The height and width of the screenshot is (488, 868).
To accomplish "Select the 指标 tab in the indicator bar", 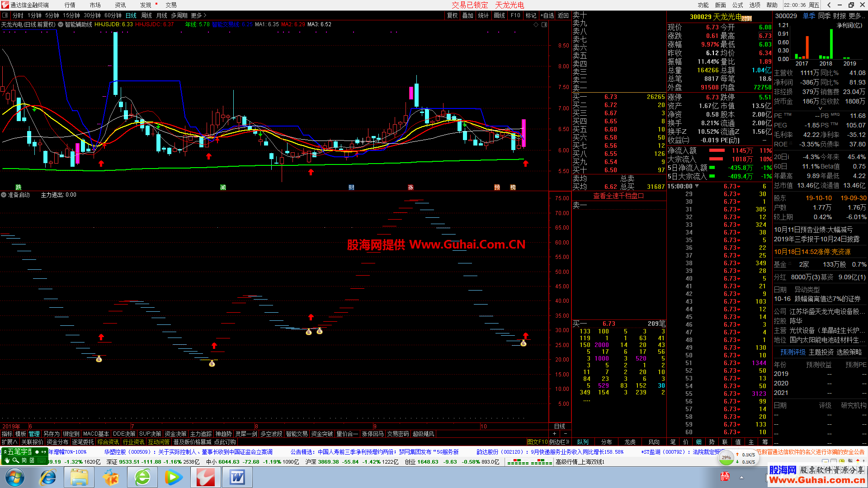I will 7,434.
